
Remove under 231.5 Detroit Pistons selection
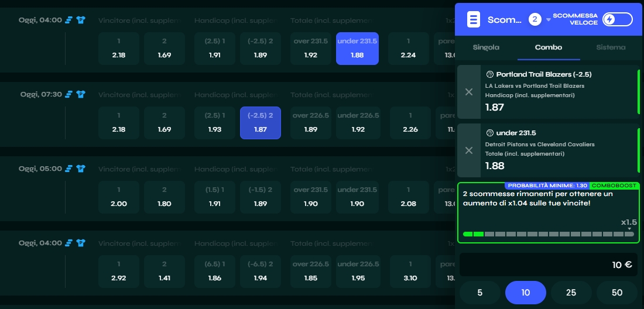point(468,150)
